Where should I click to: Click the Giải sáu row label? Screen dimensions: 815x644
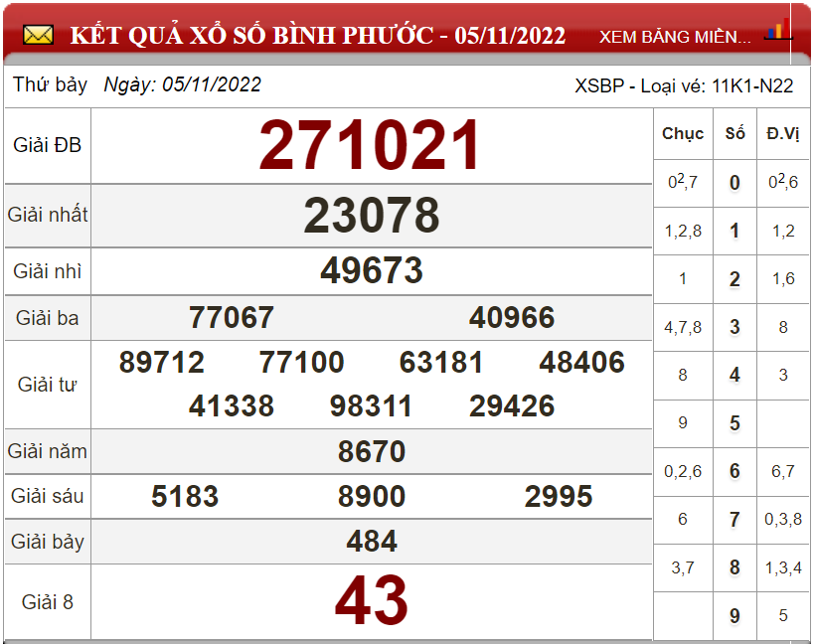pyautogui.click(x=48, y=496)
